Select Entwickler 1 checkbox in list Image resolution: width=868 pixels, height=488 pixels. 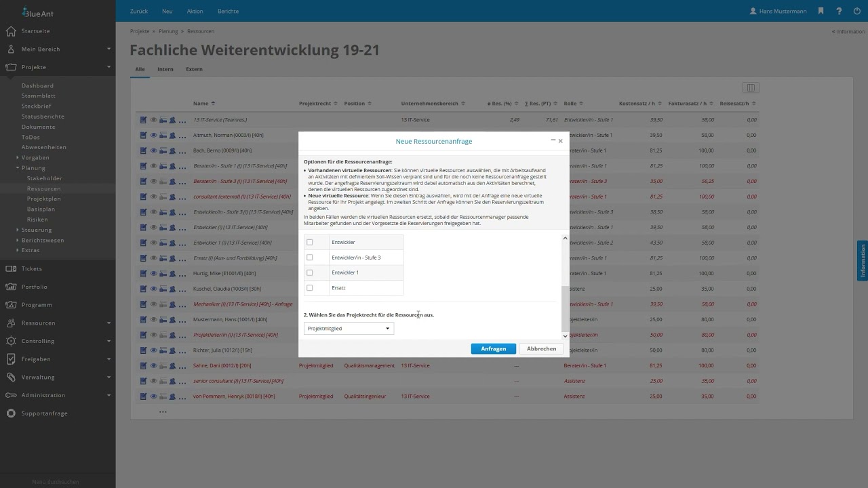point(310,272)
